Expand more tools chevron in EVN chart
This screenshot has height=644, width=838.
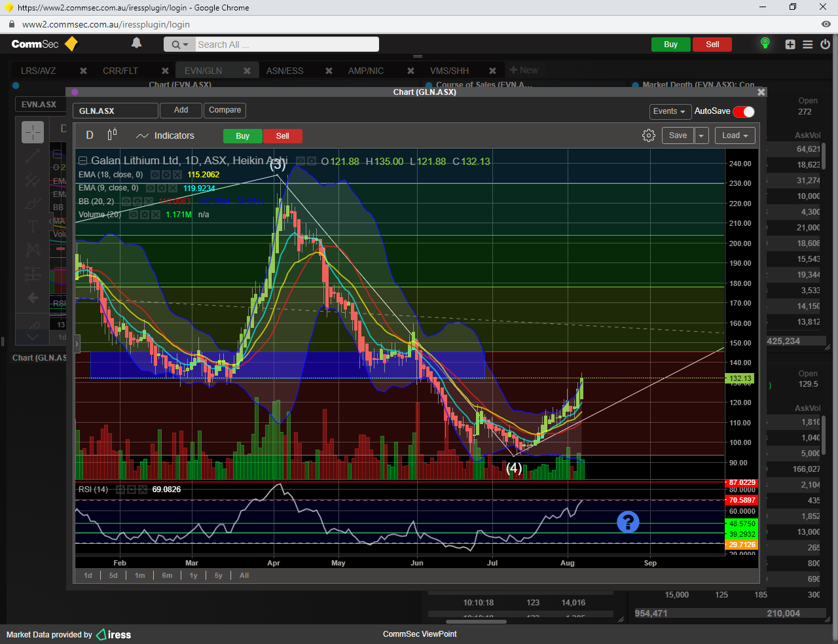pos(33,337)
